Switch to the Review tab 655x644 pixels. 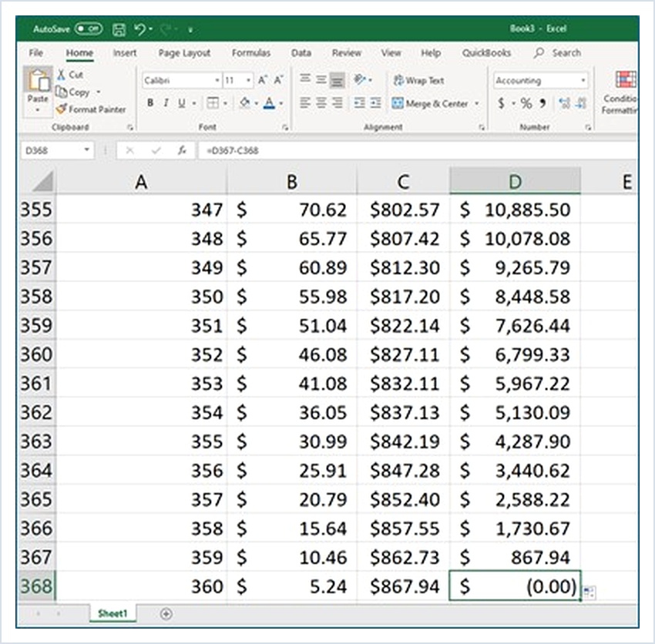click(x=346, y=52)
